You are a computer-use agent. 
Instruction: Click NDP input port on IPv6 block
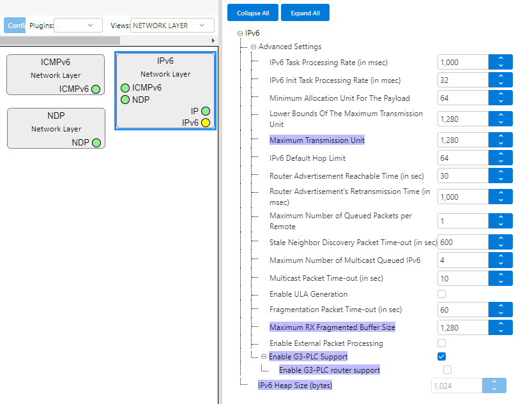(125, 100)
